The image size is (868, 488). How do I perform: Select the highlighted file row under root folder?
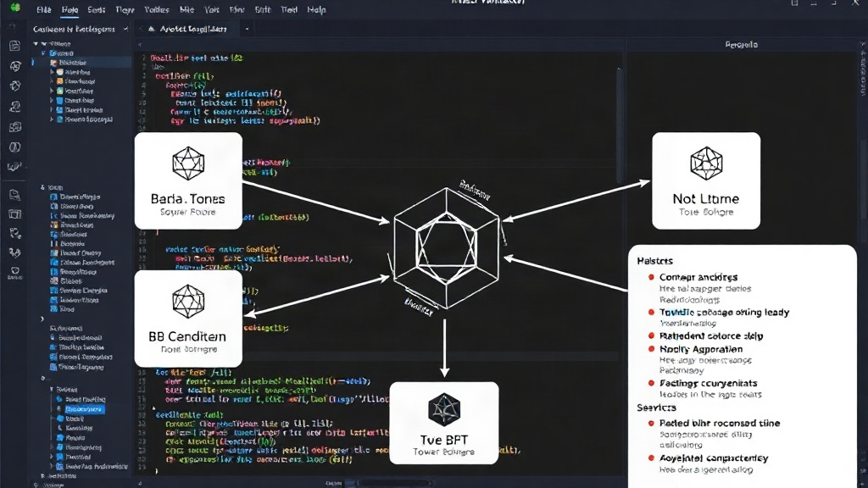tap(81, 63)
